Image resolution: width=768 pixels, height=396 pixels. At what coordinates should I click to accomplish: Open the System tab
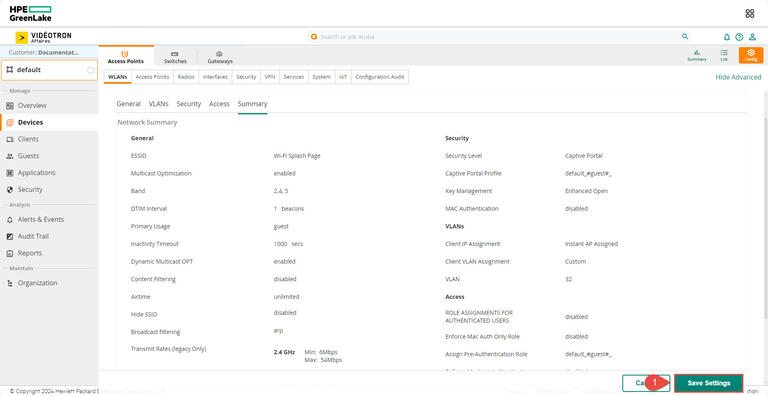coord(321,77)
